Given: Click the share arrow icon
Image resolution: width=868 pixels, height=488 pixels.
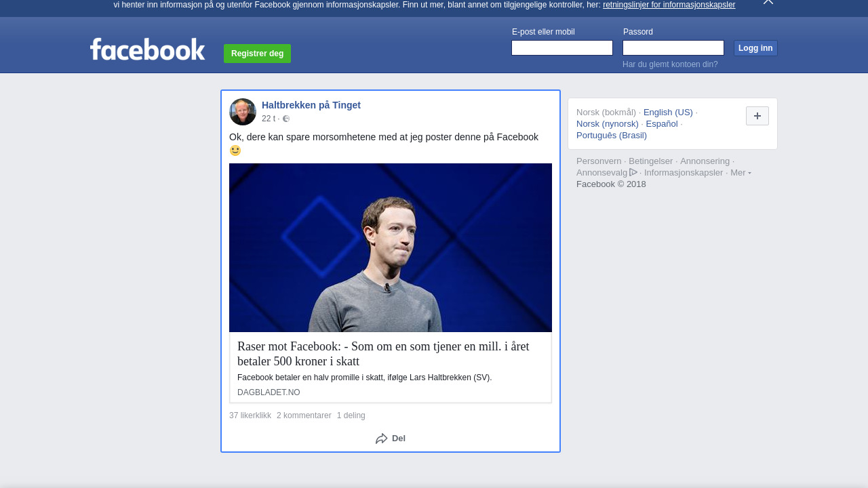Looking at the screenshot, I should click(382, 439).
